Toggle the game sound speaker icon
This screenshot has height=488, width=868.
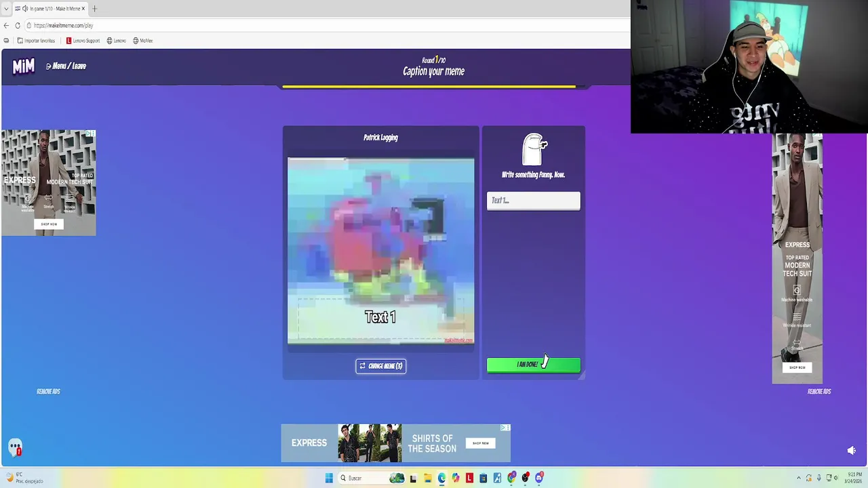point(851,451)
